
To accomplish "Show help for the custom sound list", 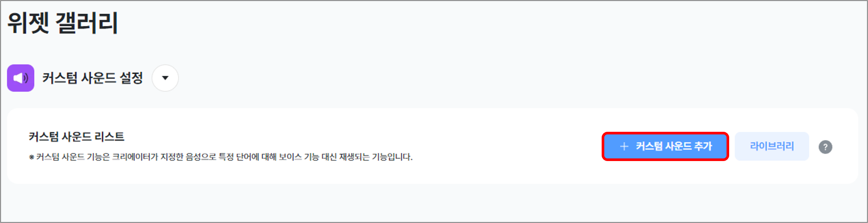I will click(x=825, y=147).
